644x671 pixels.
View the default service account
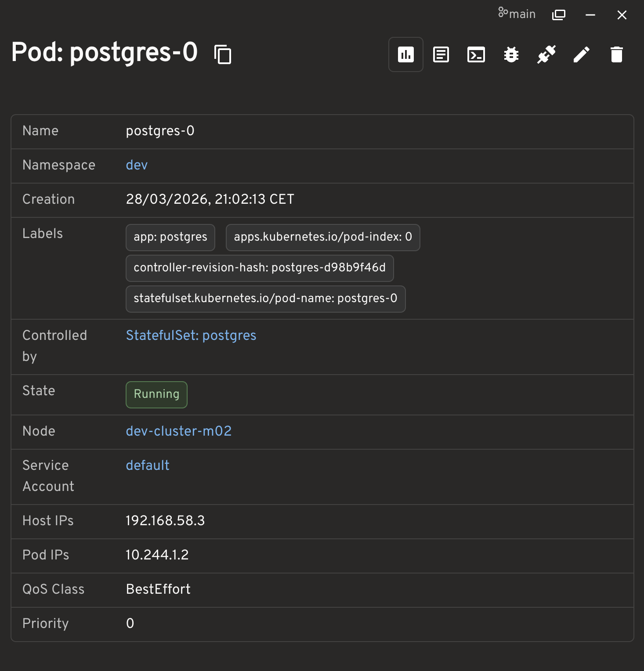[147, 465]
